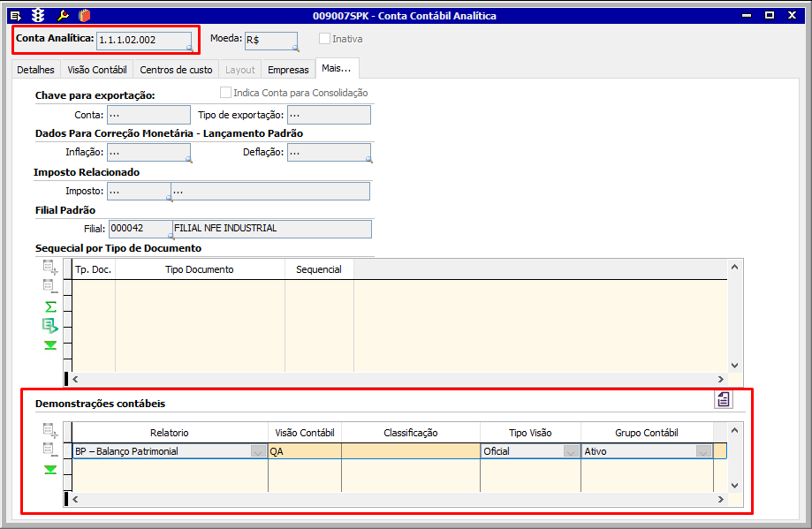812x529 pixels.
Task: Open the Tipo Visão dropdown showing Oficial
Action: tap(570, 451)
